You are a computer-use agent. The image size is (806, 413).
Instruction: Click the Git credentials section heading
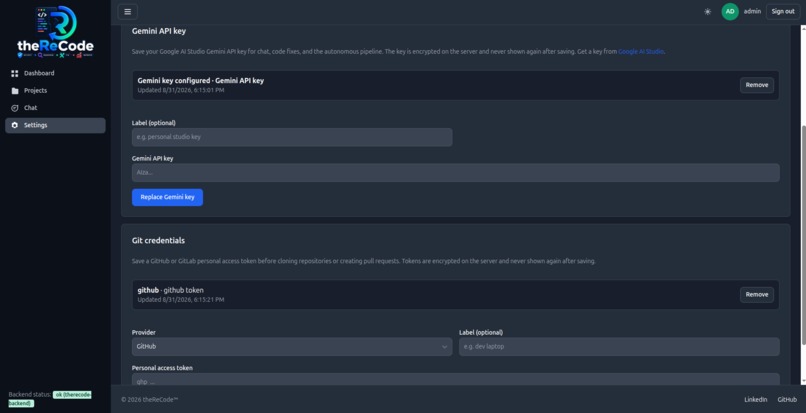point(158,241)
